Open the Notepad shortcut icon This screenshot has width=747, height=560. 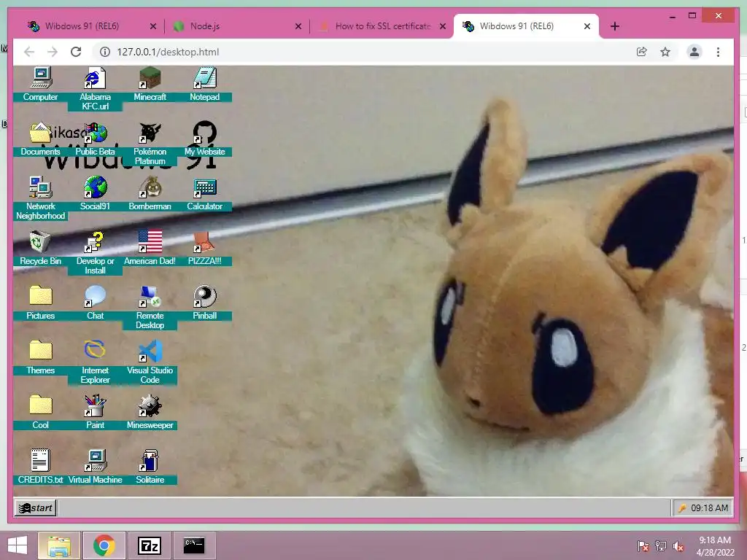(x=205, y=85)
